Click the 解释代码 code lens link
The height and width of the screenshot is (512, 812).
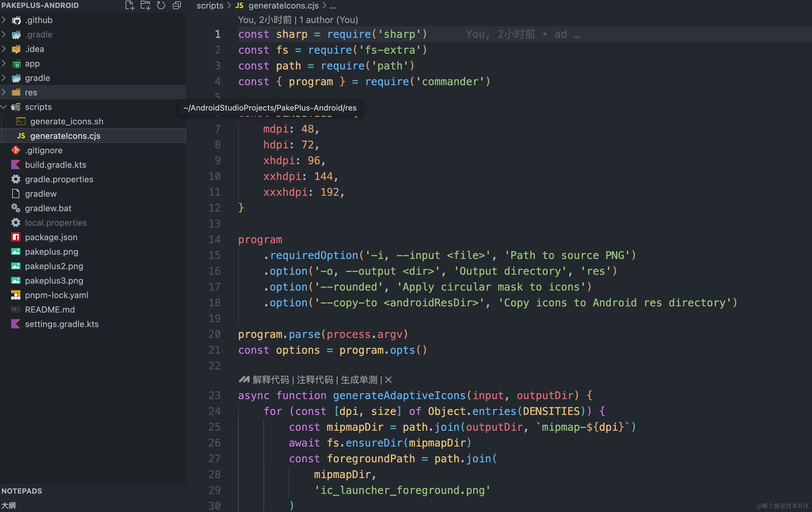coord(271,380)
